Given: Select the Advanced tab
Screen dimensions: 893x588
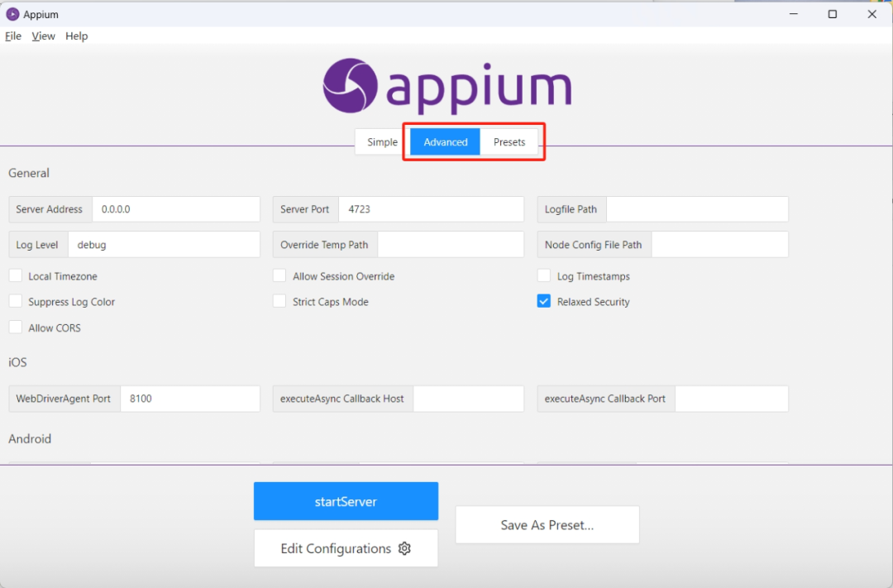Looking at the screenshot, I should 446,142.
